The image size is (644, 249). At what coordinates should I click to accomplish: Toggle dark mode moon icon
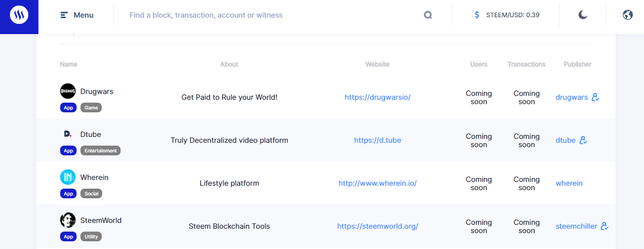(583, 15)
